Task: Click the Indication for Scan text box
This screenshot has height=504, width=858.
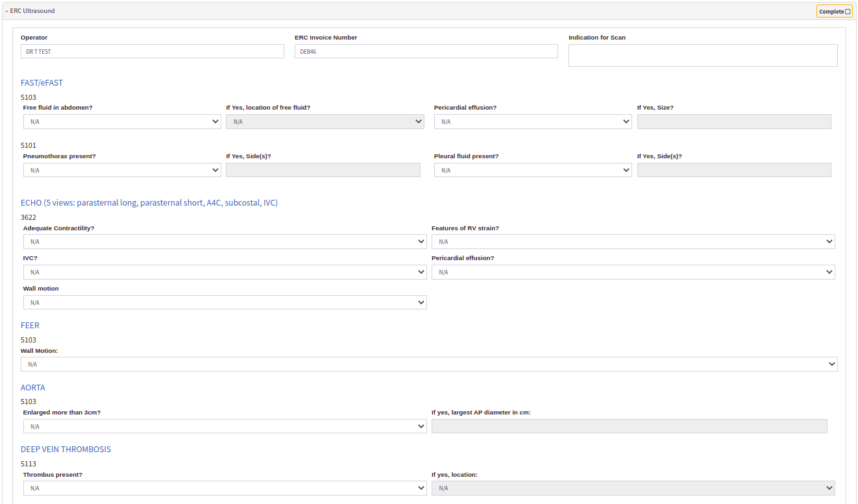Action: pyautogui.click(x=702, y=55)
